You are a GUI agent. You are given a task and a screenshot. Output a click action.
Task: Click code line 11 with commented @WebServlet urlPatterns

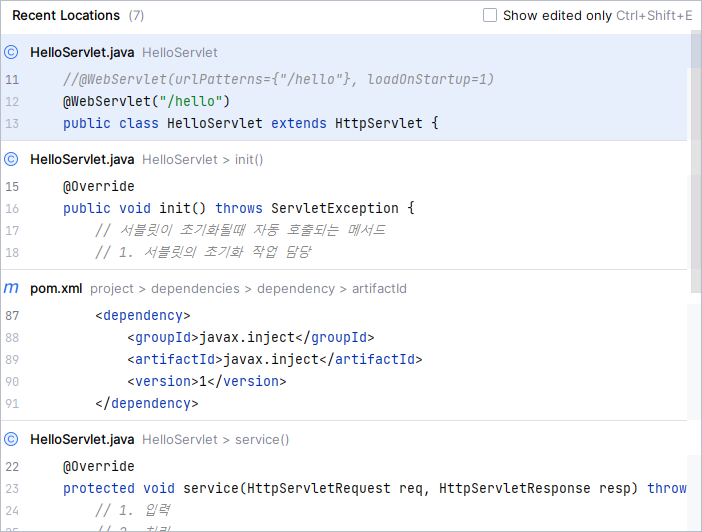point(278,79)
